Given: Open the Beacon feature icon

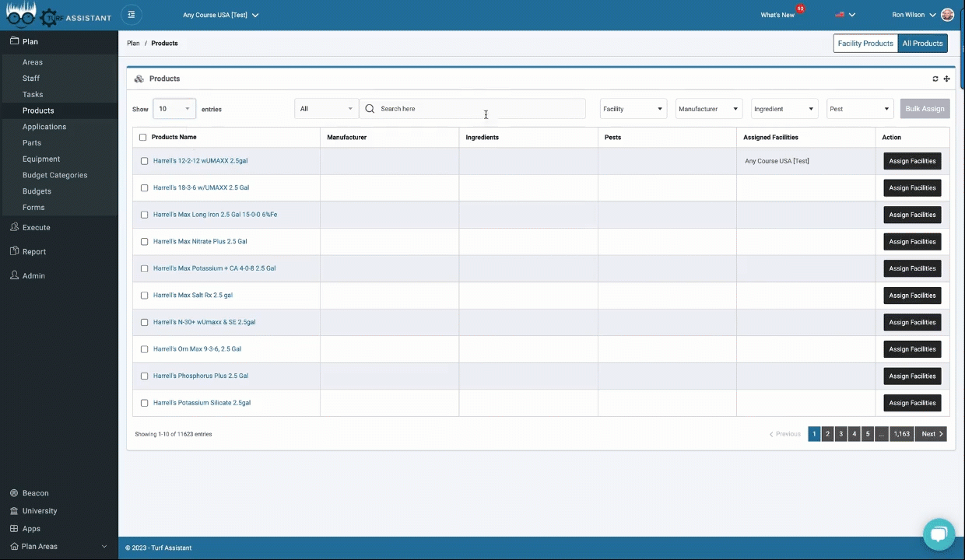Looking at the screenshot, I should (14, 492).
